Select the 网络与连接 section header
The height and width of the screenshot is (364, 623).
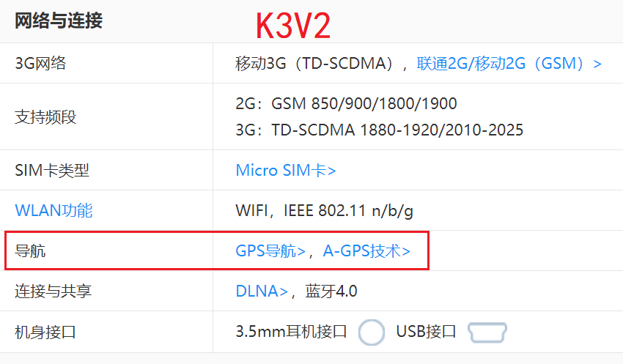(59, 21)
